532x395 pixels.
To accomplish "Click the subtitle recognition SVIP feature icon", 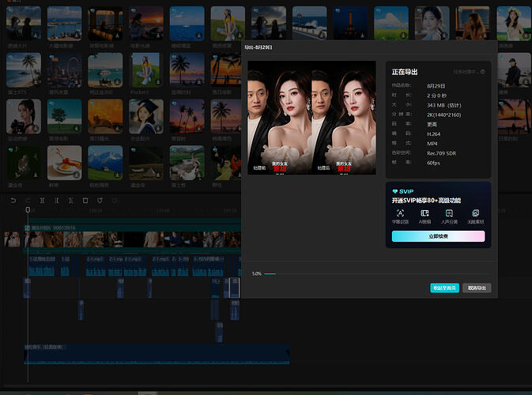I will tap(400, 213).
